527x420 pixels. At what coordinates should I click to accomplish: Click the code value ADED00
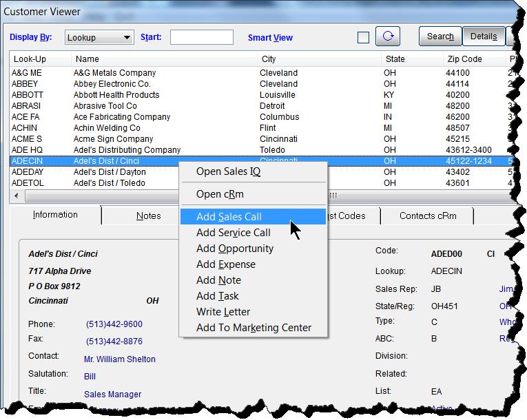446,254
